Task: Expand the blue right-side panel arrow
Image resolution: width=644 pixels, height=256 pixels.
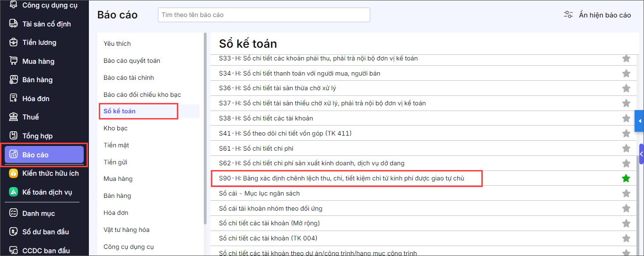Action: click(x=639, y=121)
